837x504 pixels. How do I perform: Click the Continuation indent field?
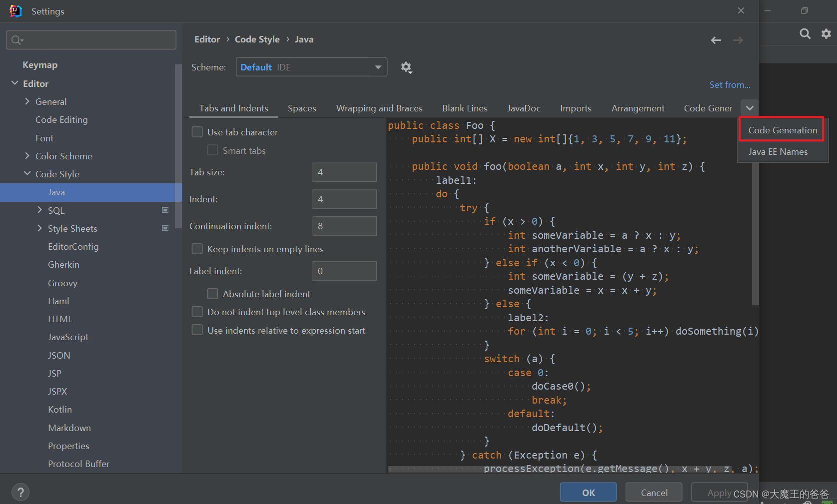[344, 226]
